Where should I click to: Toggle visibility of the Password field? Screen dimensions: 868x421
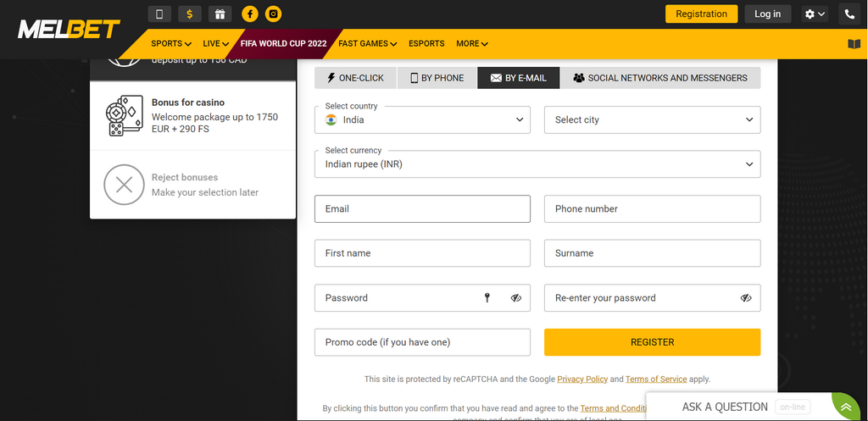[x=516, y=297]
